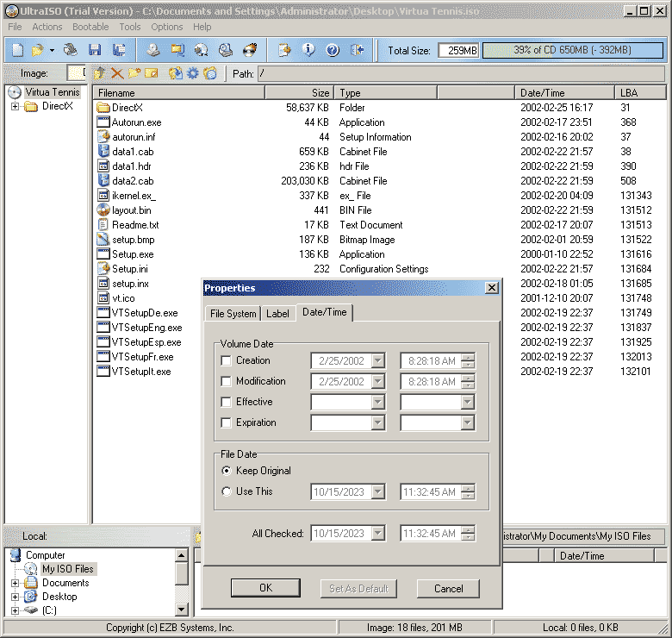Select the Keep Original radio button

point(227,471)
